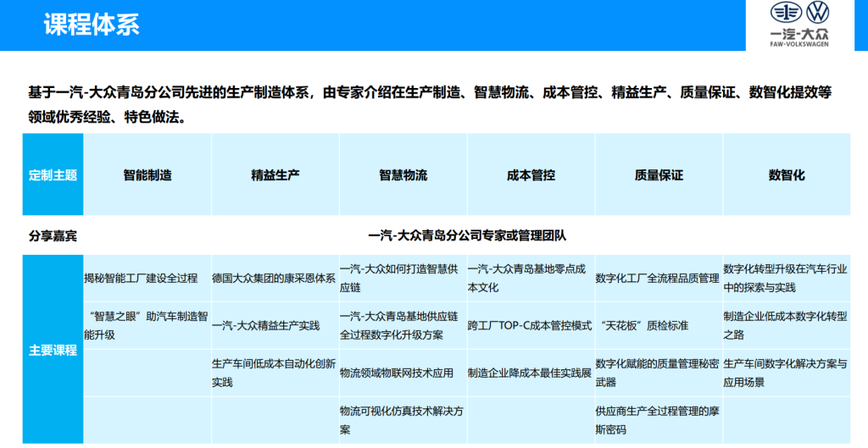Click the 质量保证 column header
Screen dimensions: 868x448
[659, 175]
